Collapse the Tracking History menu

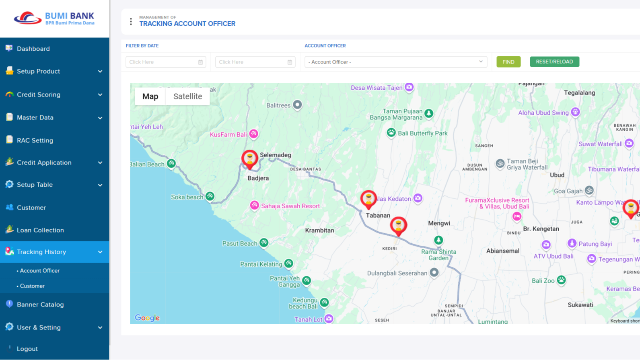click(x=54, y=252)
